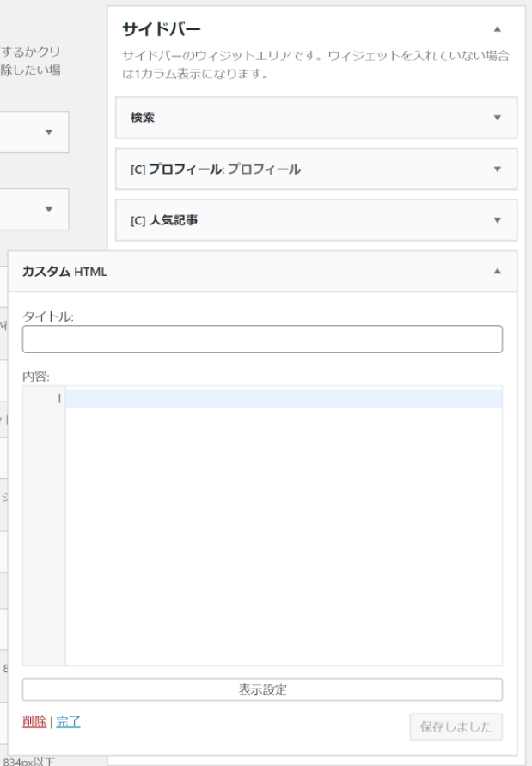
Task: Expand the プロフィール widget arrow
Action: [498, 169]
